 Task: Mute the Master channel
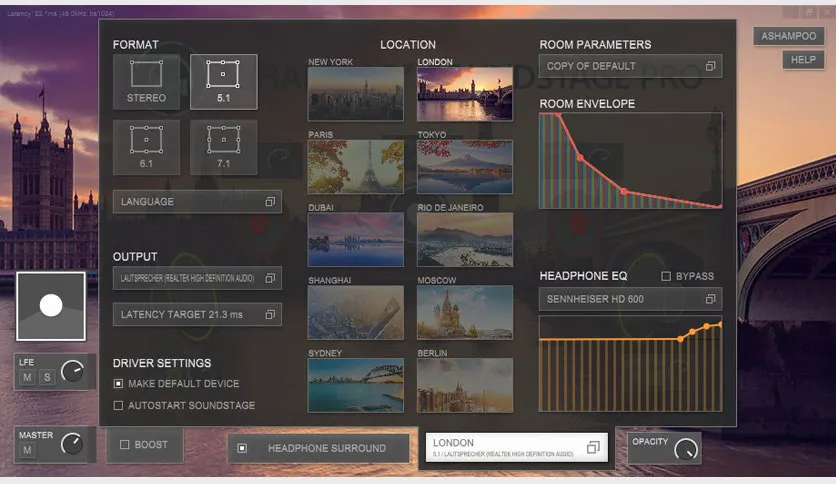click(x=27, y=450)
